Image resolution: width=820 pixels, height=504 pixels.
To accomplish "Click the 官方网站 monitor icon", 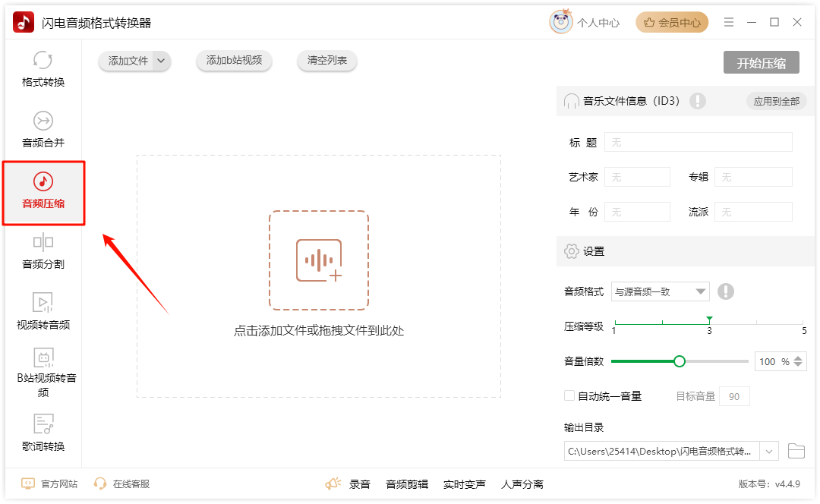I will 28,484.
